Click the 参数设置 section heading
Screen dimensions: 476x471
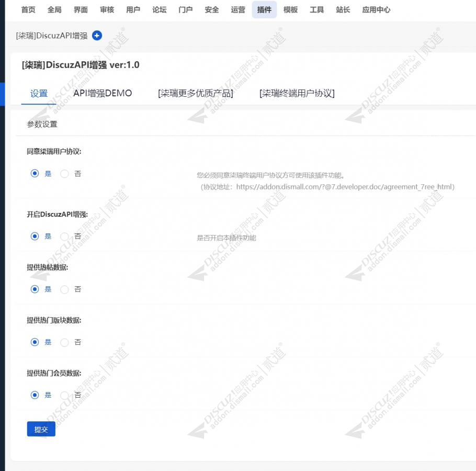(x=42, y=124)
